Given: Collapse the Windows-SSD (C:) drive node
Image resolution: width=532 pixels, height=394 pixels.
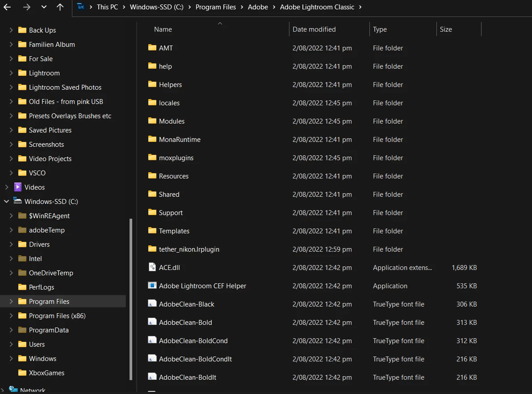Looking at the screenshot, I should [x=6, y=201].
